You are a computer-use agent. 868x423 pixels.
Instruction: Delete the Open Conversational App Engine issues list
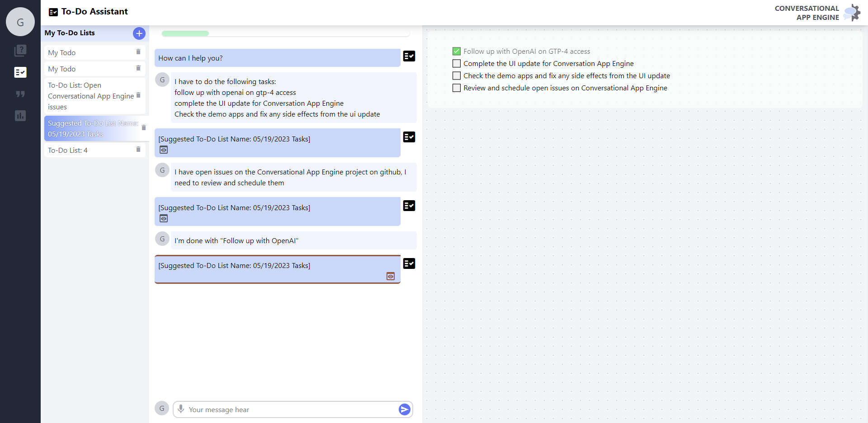[x=138, y=95]
